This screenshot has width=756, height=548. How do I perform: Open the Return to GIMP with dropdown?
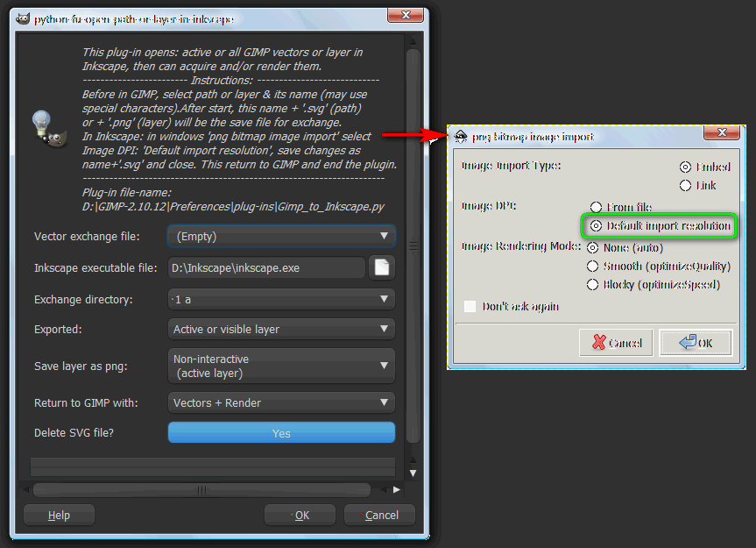(x=281, y=402)
